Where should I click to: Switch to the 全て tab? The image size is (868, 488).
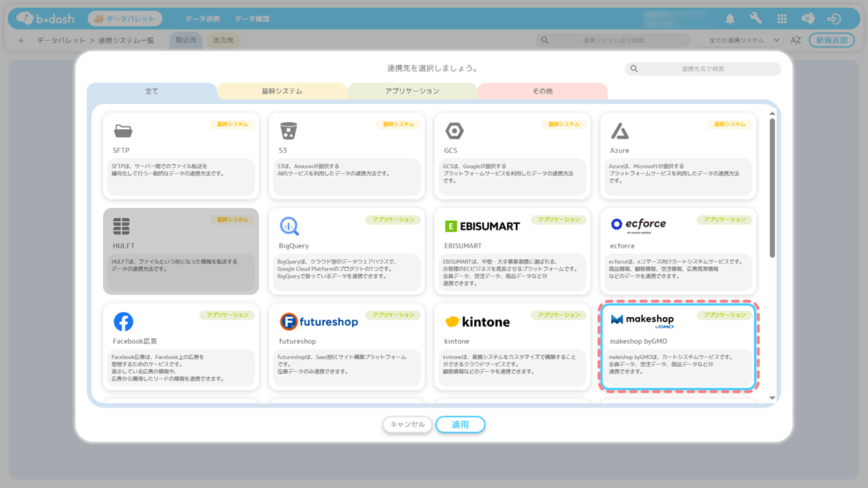coord(151,91)
